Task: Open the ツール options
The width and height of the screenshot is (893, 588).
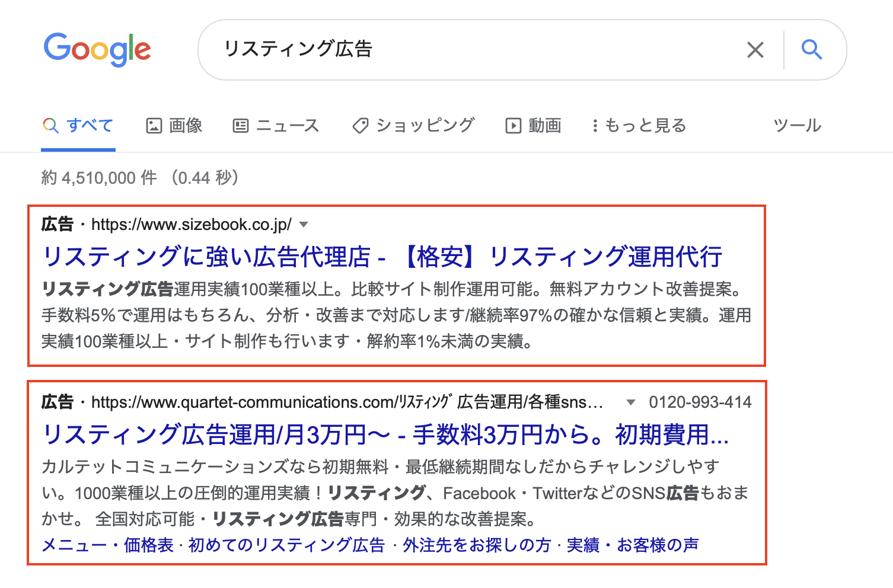Action: coord(798,126)
